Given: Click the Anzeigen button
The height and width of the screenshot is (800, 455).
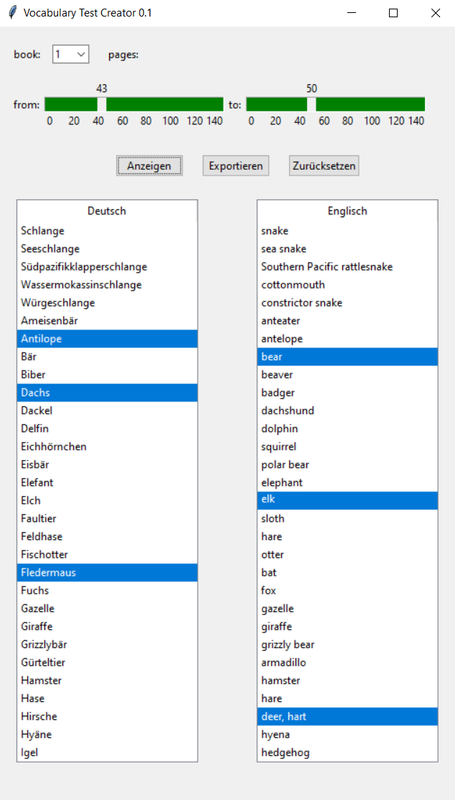Looking at the screenshot, I should tap(149, 166).
